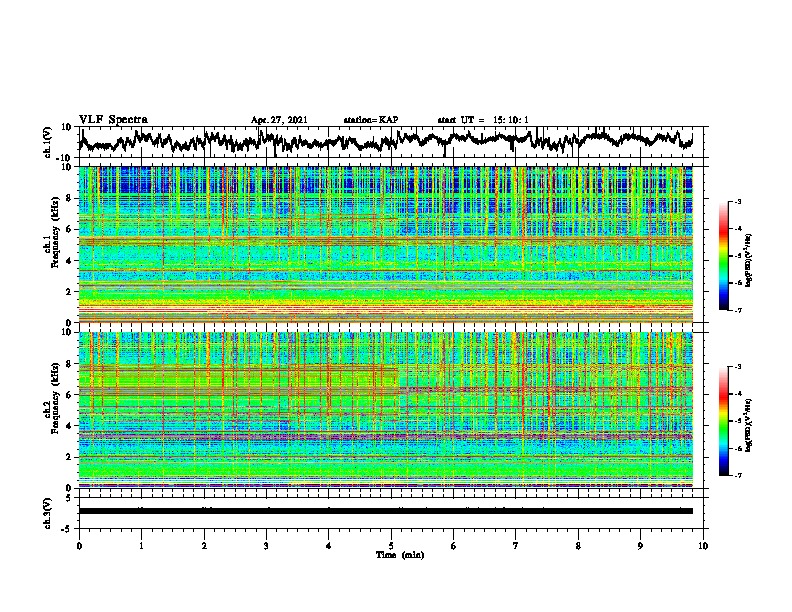The width and height of the screenshot is (792, 612).
Task: Click tick label "3" on the Time axis
Action: pos(266,546)
